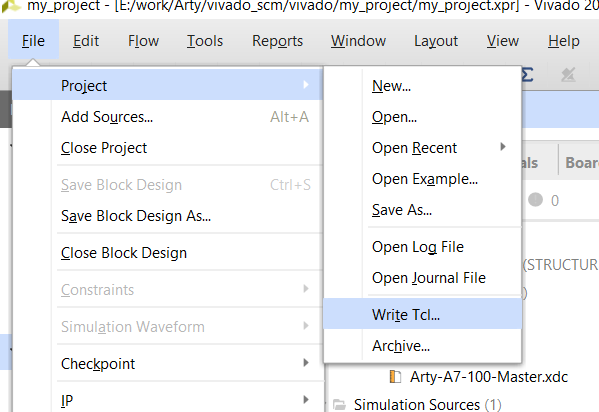Expand the Open Recent submenu arrow

pos(503,147)
